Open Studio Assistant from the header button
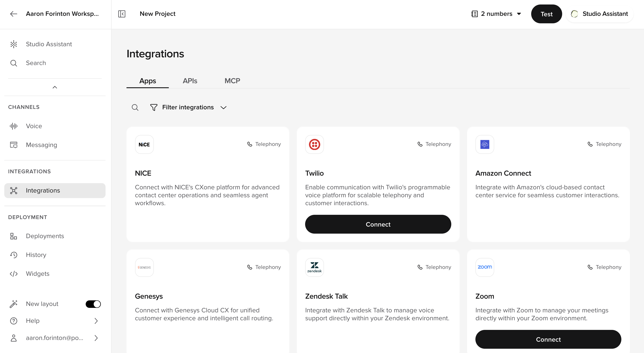Screen dimensions: 644x353 (x=600, y=14)
